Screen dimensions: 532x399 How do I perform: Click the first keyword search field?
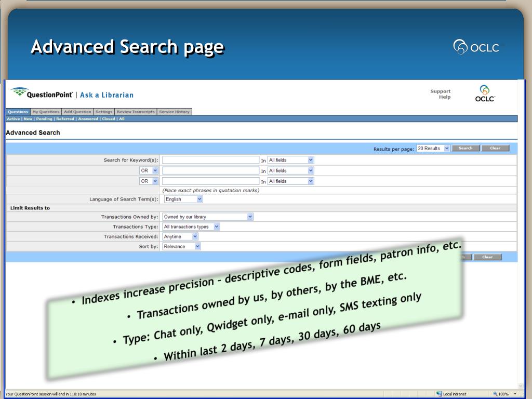pyautogui.click(x=211, y=160)
